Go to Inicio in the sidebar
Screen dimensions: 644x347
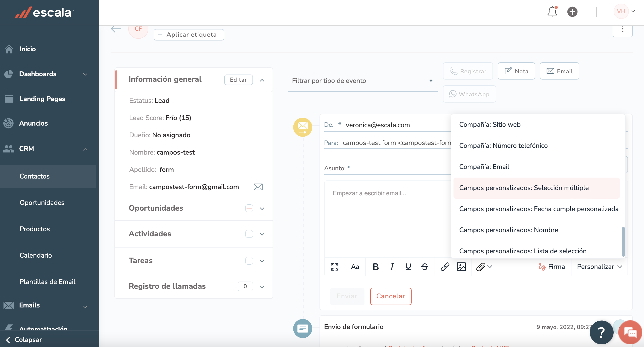click(x=28, y=49)
